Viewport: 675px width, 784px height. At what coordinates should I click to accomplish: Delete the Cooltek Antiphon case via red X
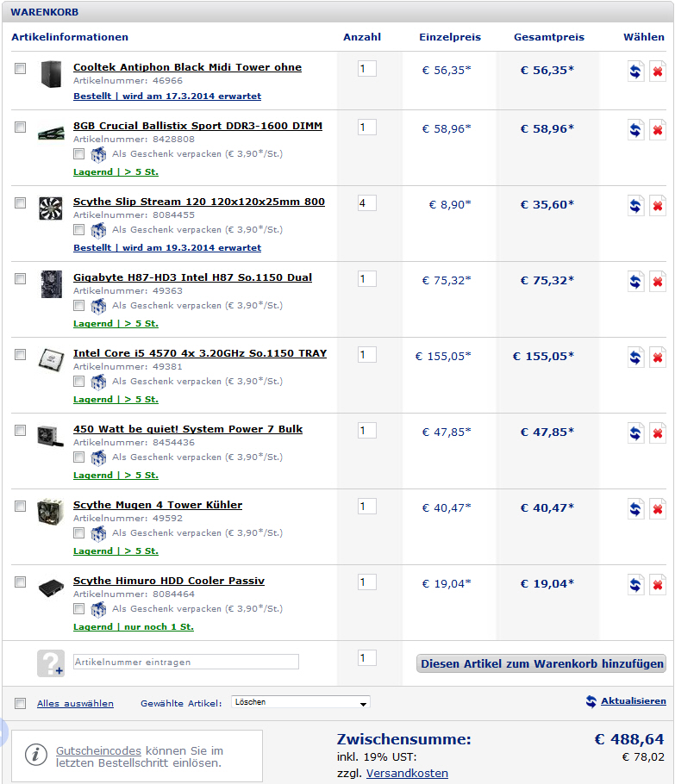click(658, 71)
